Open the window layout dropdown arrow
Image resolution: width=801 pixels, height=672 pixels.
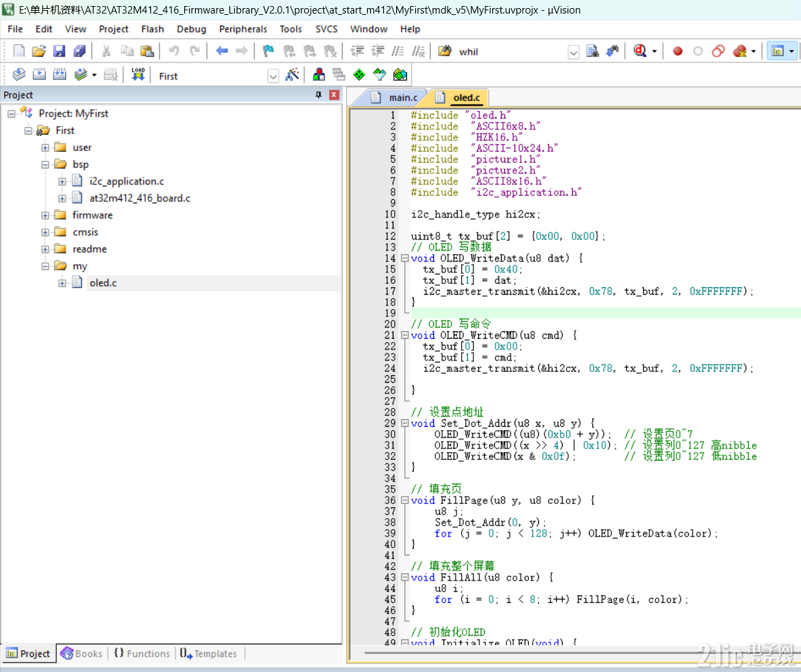pyautogui.click(x=792, y=51)
